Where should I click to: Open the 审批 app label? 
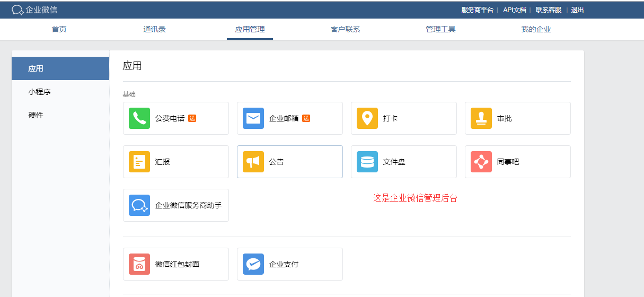pos(504,118)
